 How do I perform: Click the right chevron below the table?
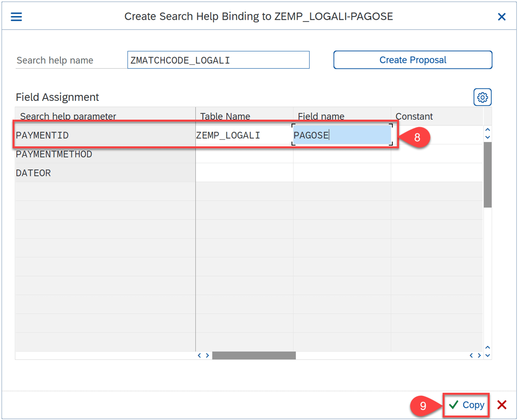[207, 356]
